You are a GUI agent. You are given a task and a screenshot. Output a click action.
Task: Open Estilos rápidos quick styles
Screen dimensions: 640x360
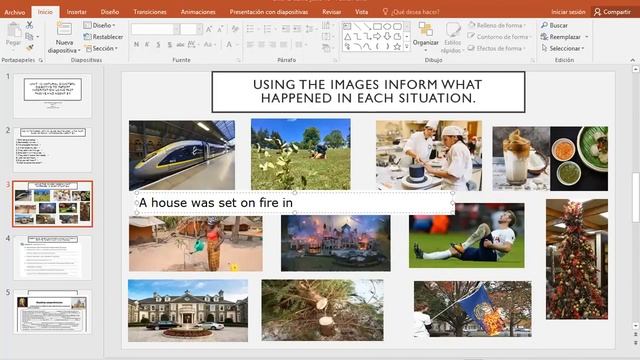click(452, 38)
